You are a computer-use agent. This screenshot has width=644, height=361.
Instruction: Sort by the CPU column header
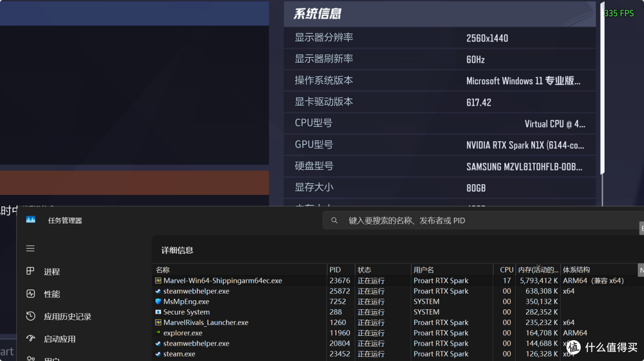(x=504, y=270)
